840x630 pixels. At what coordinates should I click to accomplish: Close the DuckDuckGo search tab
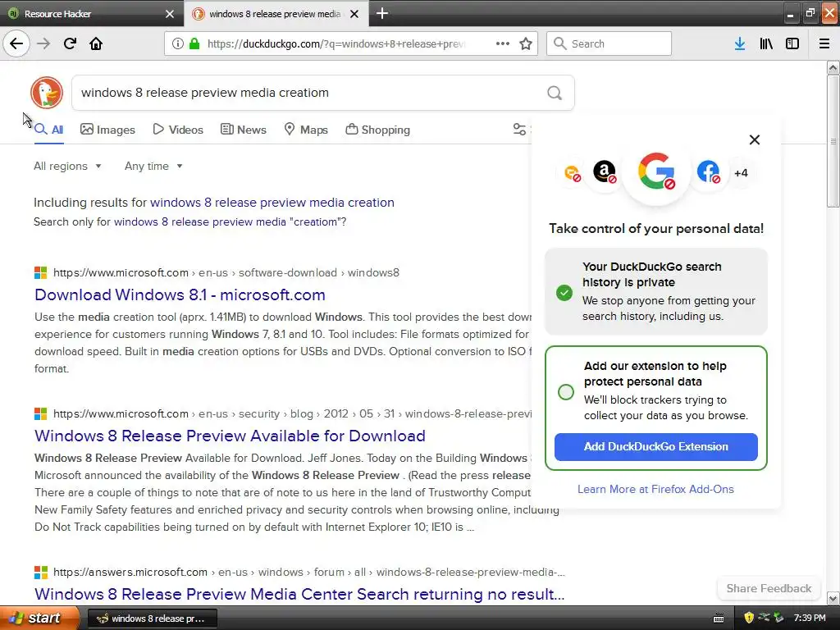coord(354,14)
